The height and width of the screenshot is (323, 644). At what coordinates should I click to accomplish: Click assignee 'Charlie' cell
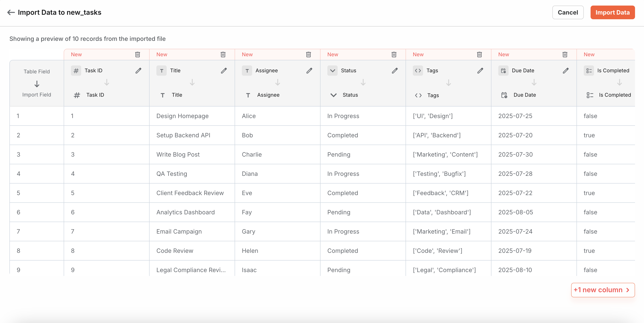tap(278, 154)
